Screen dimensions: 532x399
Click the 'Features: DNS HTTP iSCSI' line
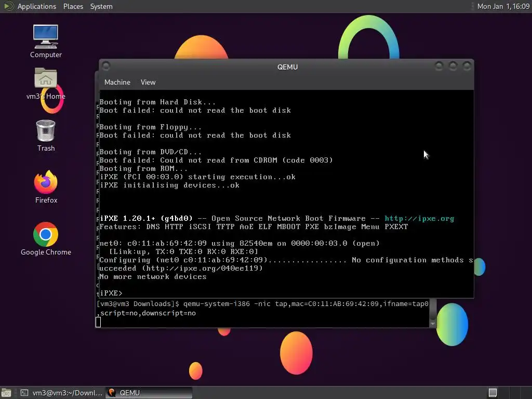[254, 227]
